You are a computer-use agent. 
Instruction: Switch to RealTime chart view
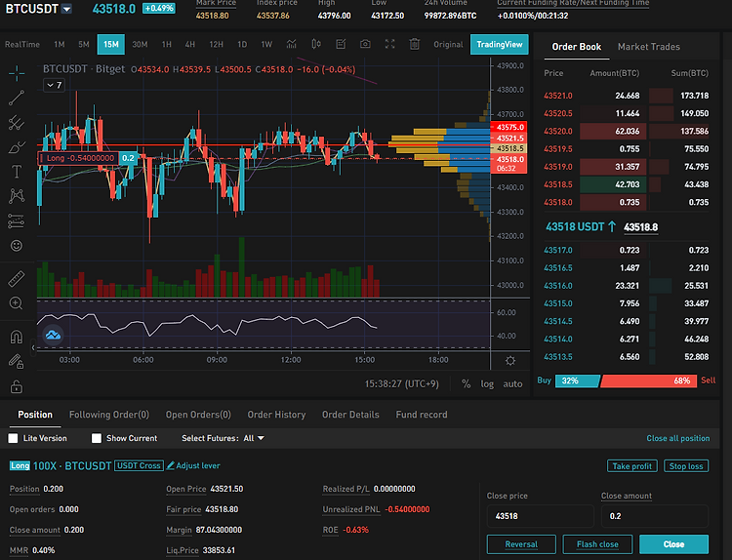pyautogui.click(x=22, y=44)
